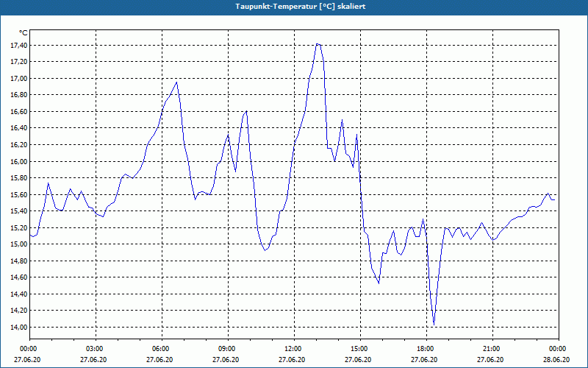Click the 14,20 y-axis label
588x368 pixels.
tap(19, 311)
